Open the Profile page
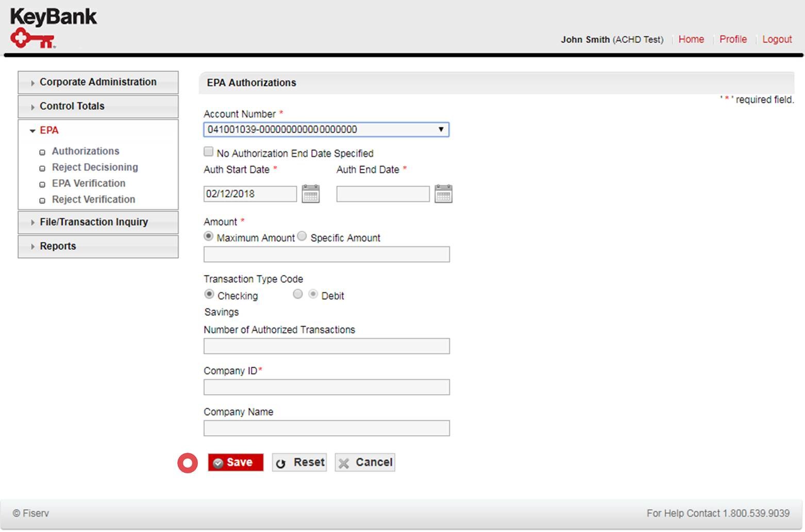805x532 pixels. tap(733, 39)
